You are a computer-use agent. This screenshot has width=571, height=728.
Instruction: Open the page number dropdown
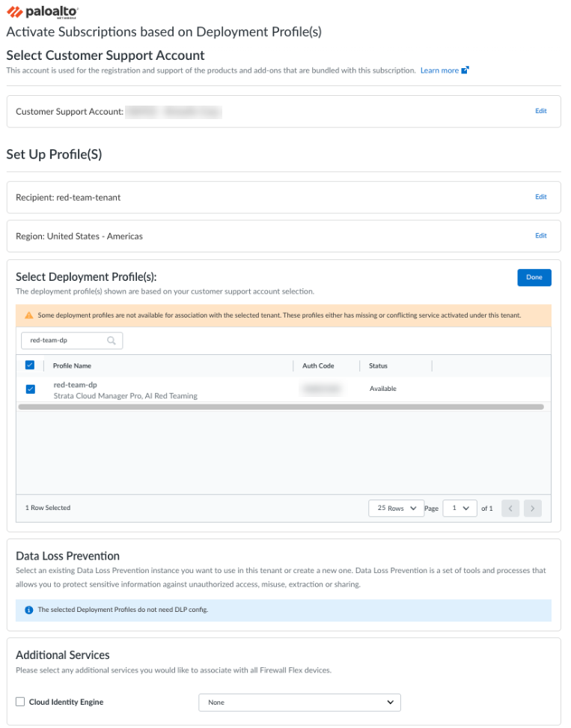(459, 509)
